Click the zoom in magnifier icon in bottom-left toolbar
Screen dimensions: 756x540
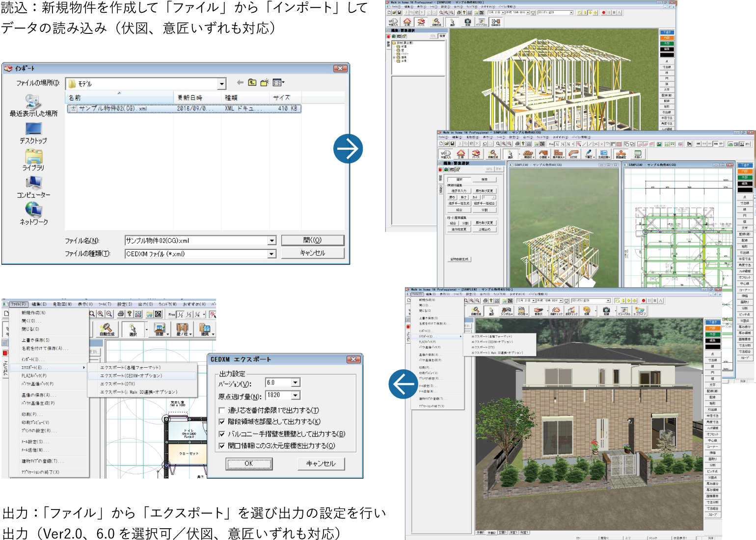coord(101,314)
